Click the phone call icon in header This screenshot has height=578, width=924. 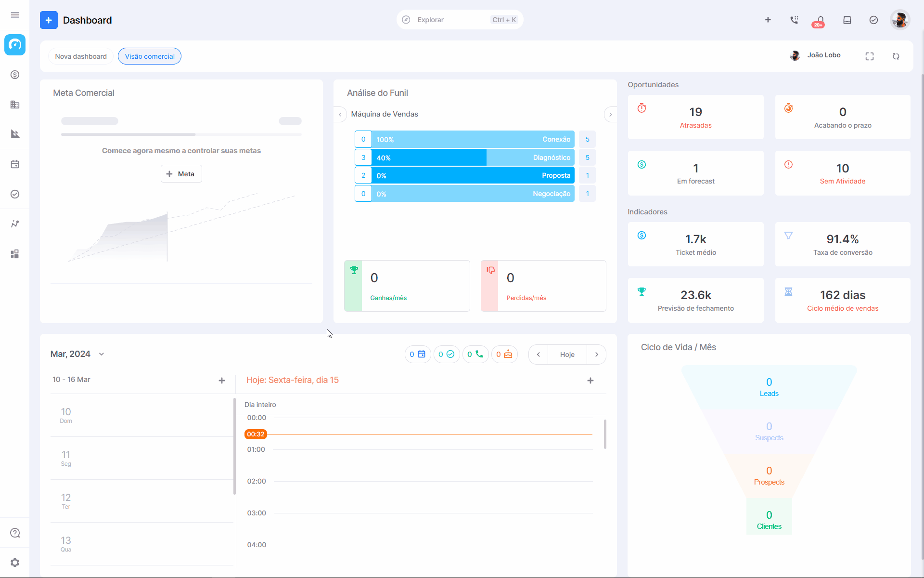[794, 20]
